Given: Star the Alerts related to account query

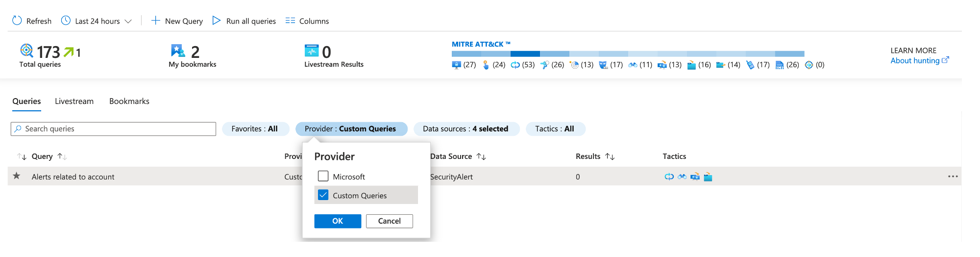Looking at the screenshot, I should [x=17, y=176].
